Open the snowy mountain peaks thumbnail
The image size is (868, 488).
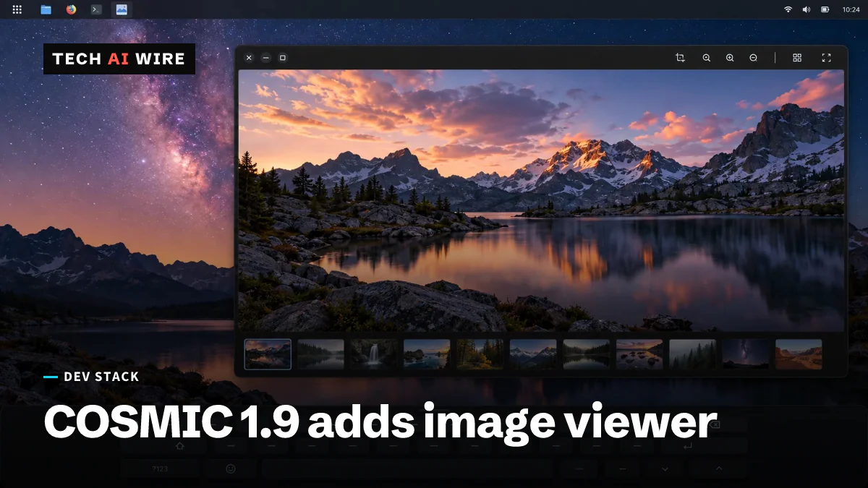click(x=533, y=354)
